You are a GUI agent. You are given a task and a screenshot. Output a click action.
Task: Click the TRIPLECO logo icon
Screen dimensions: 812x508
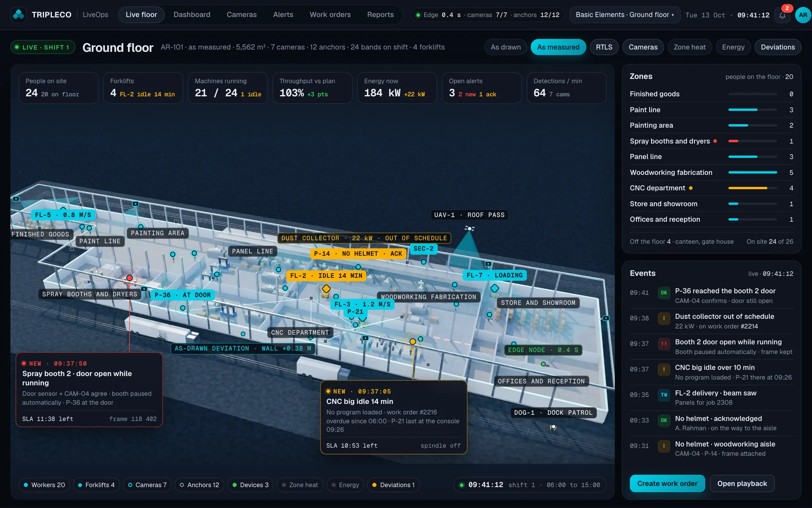[19, 15]
